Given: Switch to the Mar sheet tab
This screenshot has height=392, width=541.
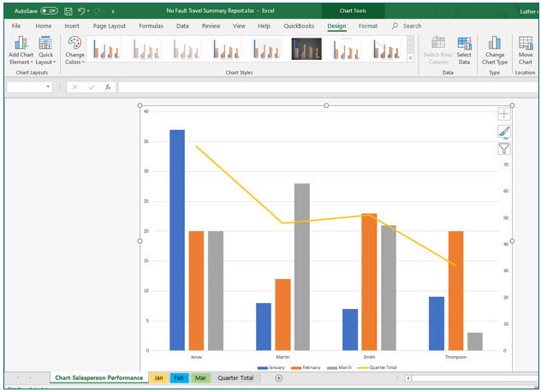Looking at the screenshot, I should pyautogui.click(x=200, y=377).
